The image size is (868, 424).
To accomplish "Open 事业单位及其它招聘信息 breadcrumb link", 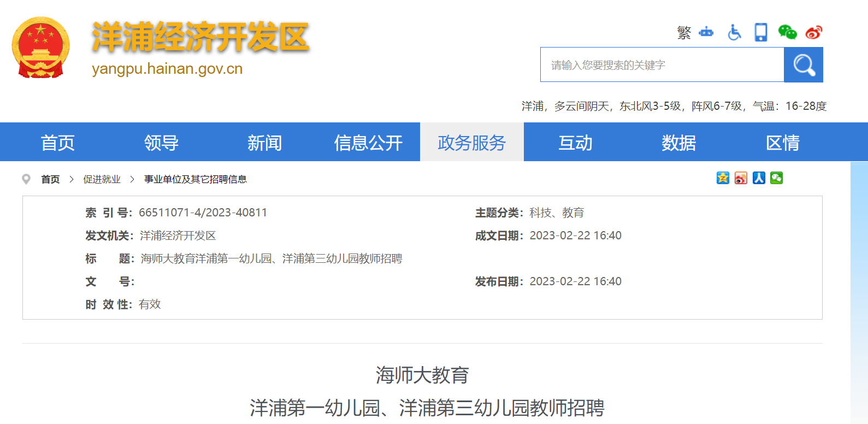I will (196, 179).
